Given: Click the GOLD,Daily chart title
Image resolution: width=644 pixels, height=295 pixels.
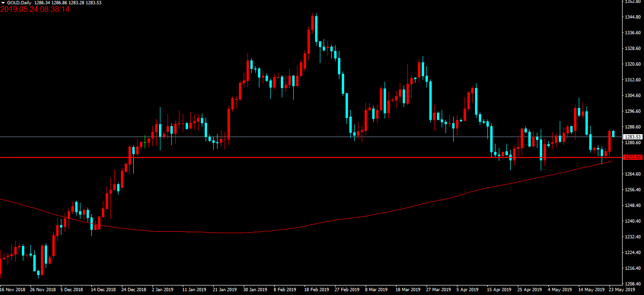Looking at the screenshot, I should point(20,3).
